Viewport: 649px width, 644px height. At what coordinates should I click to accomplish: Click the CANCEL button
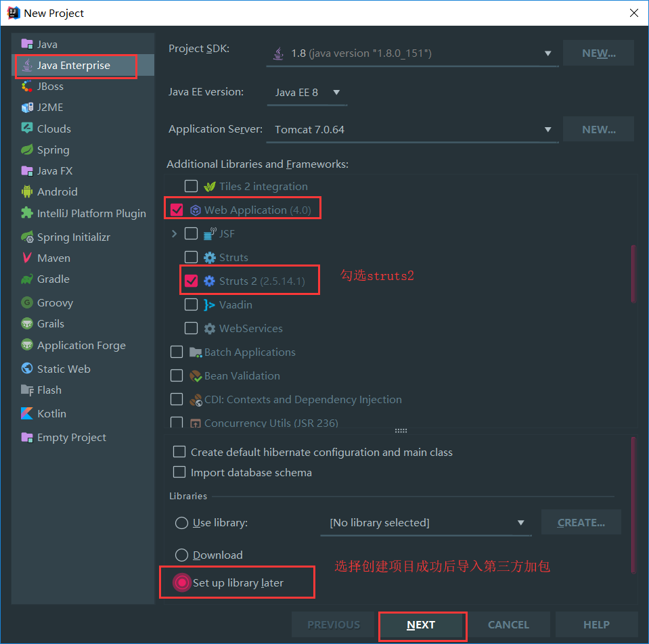point(508,624)
